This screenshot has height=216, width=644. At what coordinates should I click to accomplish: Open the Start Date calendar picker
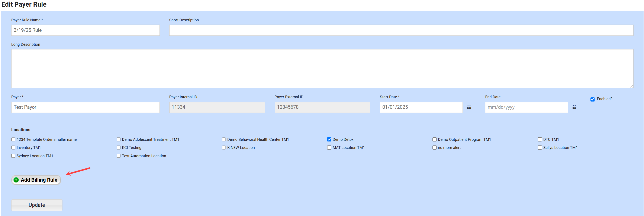pyautogui.click(x=469, y=107)
